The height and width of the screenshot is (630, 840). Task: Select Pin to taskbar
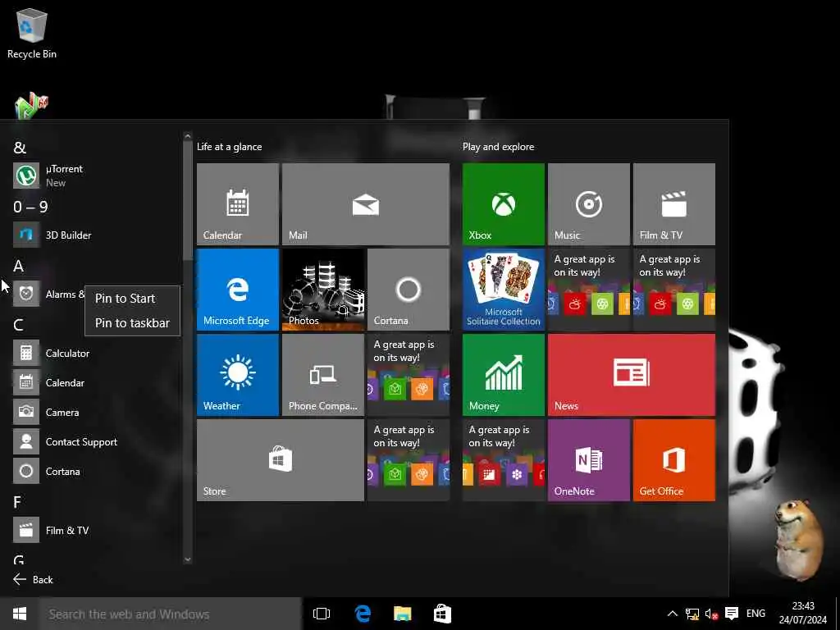coord(132,323)
